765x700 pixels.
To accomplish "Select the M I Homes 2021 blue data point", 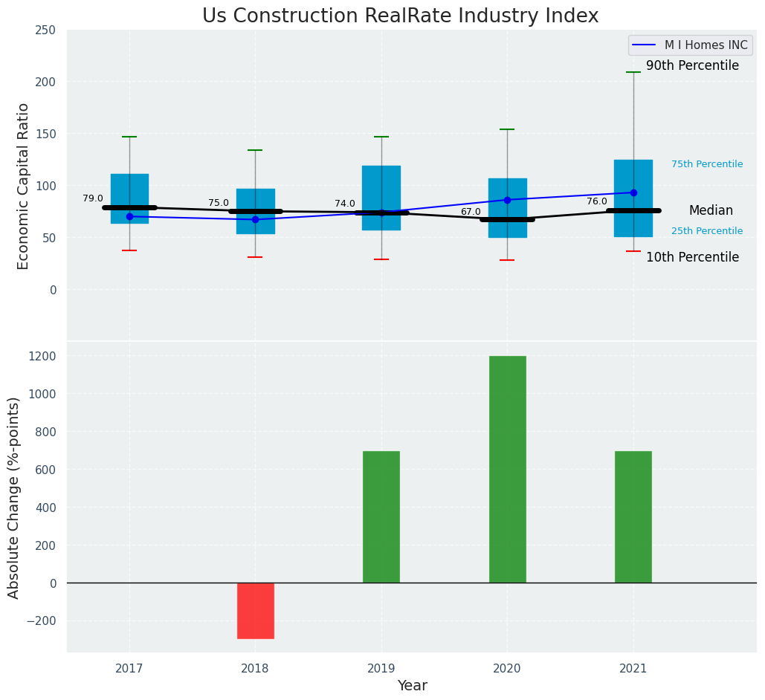I will pyautogui.click(x=633, y=192).
